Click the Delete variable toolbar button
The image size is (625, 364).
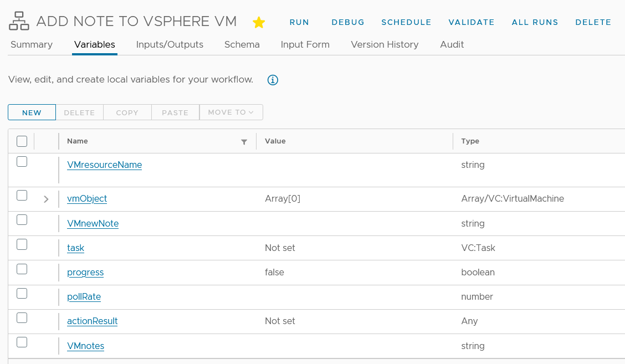(79, 112)
